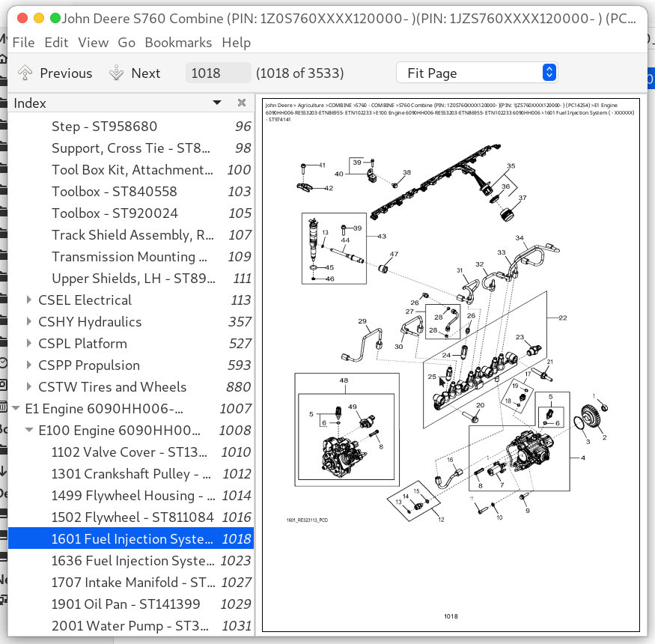655x644 pixels.
Task: Expand the CSEL Electrical tree node
Action: pos(29,300)
